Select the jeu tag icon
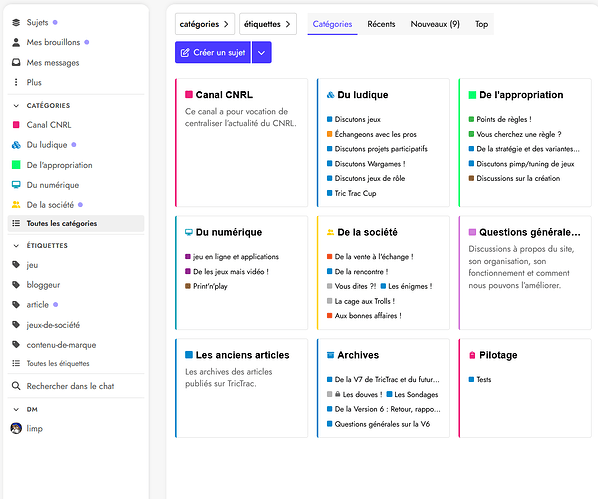Viewport: 598px width, 499px height. coord(16,265)
